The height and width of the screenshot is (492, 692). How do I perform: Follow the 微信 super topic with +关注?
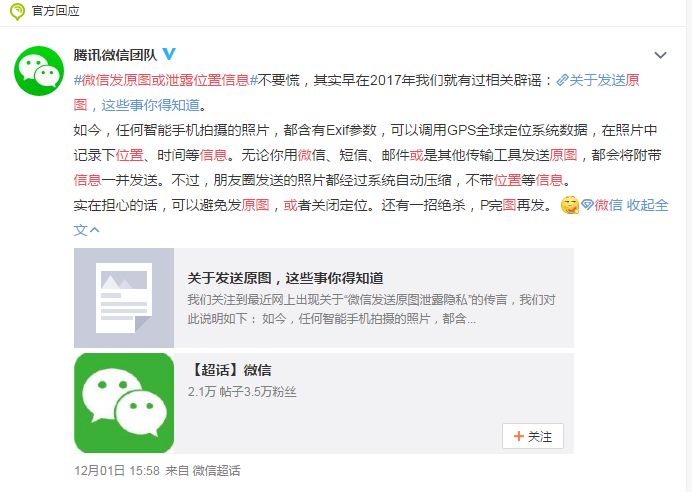[x=533, y=436]
